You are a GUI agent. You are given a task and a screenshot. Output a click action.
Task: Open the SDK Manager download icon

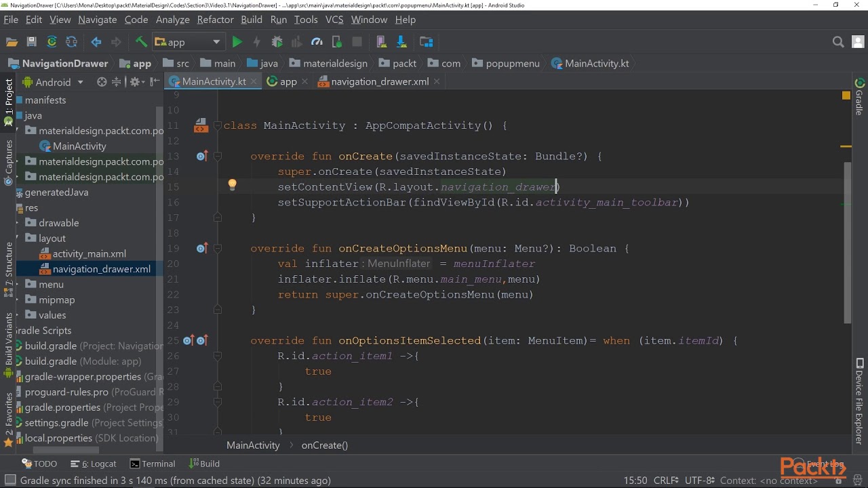pyautogui.click(x=401, y=42)
